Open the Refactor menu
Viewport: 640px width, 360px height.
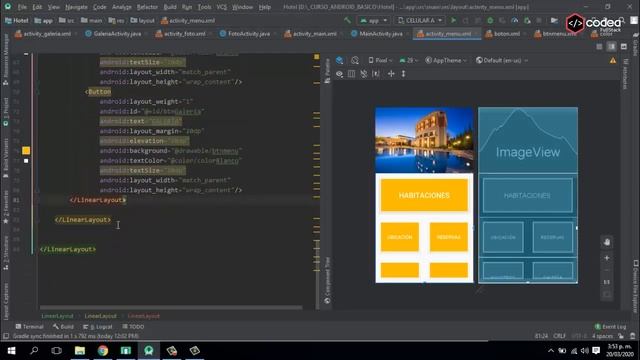(147, 7)
